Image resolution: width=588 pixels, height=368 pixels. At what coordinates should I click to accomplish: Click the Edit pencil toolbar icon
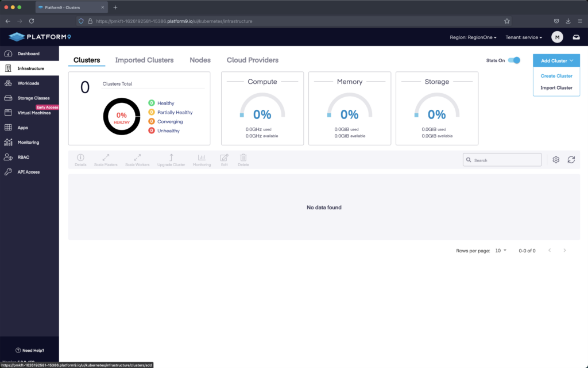pyautogui.click(x=225, y=158)
